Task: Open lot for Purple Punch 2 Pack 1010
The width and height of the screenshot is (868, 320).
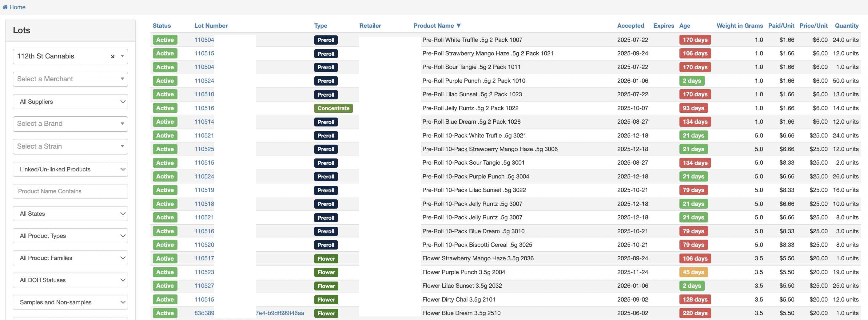Action: (x=204, y=81)
